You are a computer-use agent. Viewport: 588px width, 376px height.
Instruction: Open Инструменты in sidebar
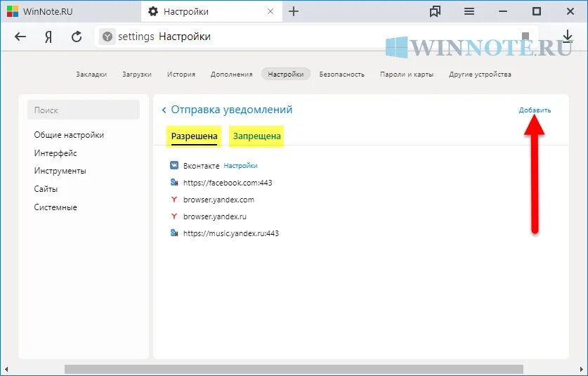[x=60, y=171]
